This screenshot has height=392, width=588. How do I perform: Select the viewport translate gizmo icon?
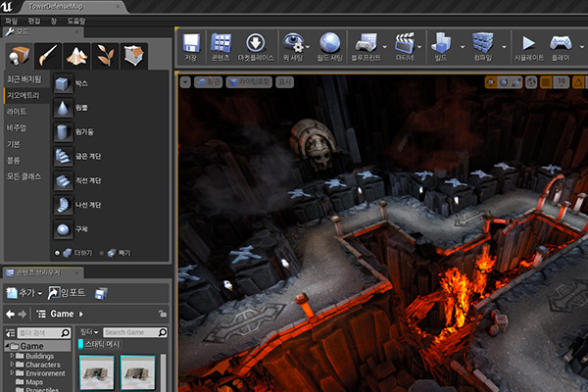(x=490, y=81)
